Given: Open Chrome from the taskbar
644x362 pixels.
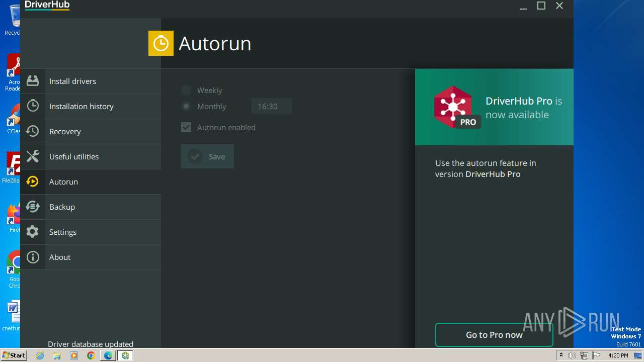Looking at the screenshot, I should pyautogui.click(x=91, y=355).
